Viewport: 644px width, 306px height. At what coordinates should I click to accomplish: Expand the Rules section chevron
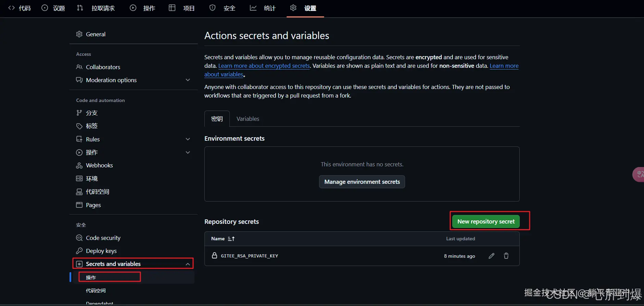[x=188, y=139]
